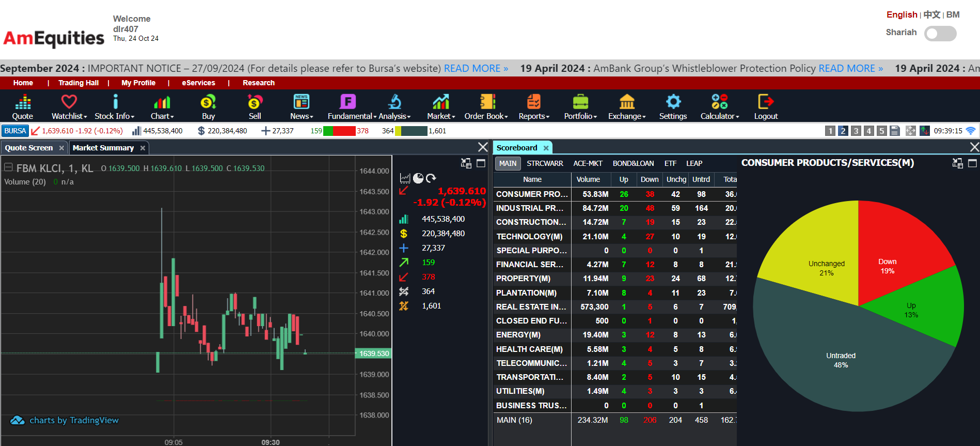The image size is (980, 446).
Task: Switch language to BM
Action: 953,14
